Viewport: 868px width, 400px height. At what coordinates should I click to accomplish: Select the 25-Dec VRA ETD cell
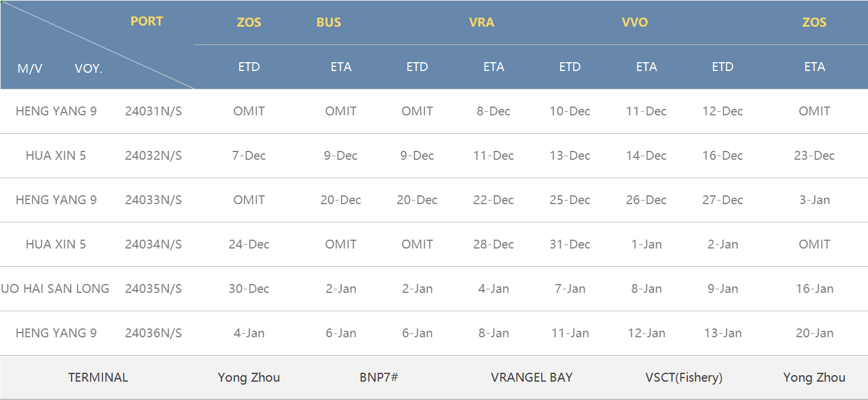(x=570, y=200)
